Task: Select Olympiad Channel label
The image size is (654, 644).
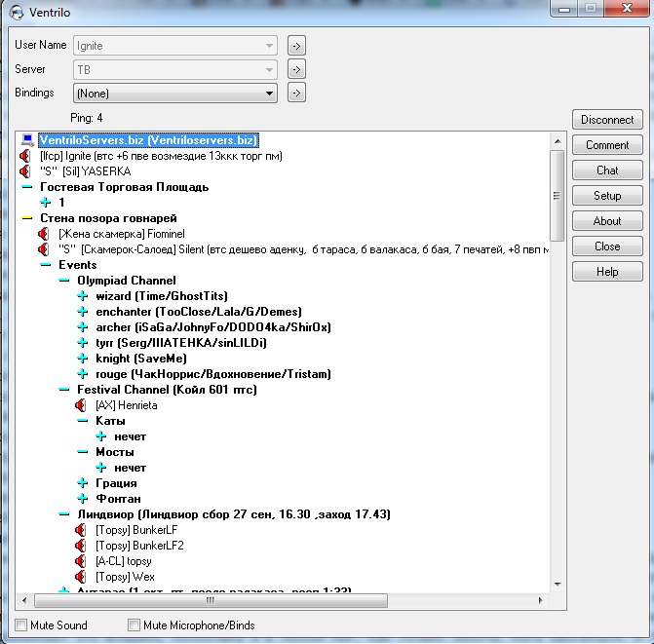Action: point(127,281)
